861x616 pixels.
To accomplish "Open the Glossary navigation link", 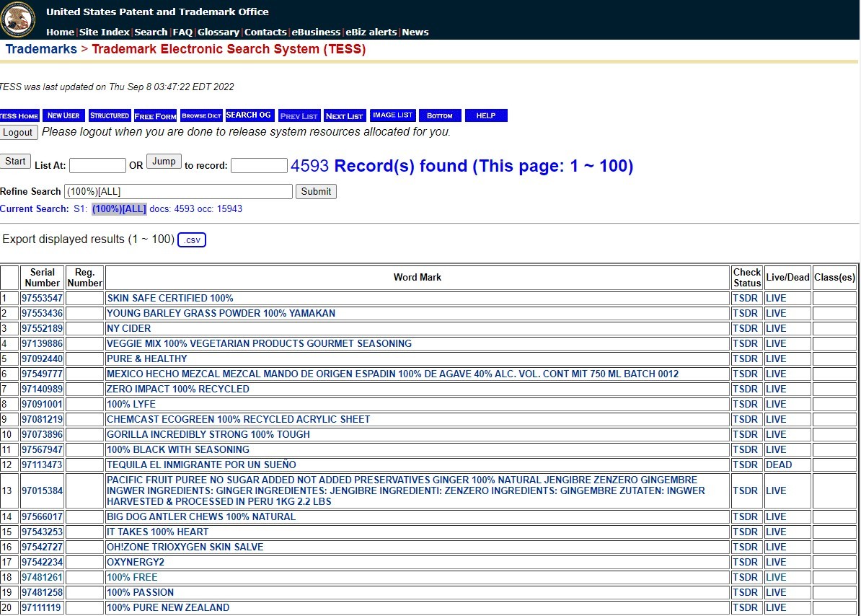I will (x=218, y=32).
